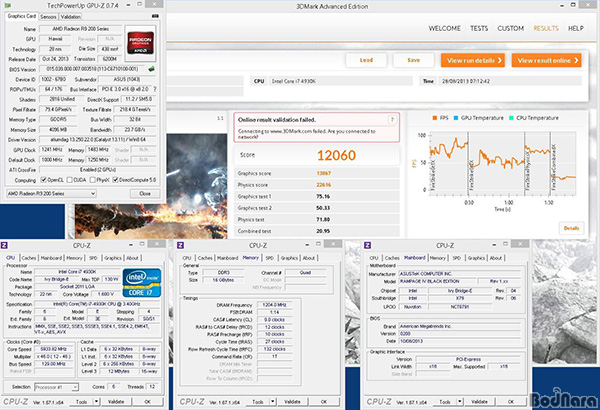The height and width of the screenshot is (410, 600).
Task: Click the GPU-Z title bar app icon
Action: click(7, 5)
